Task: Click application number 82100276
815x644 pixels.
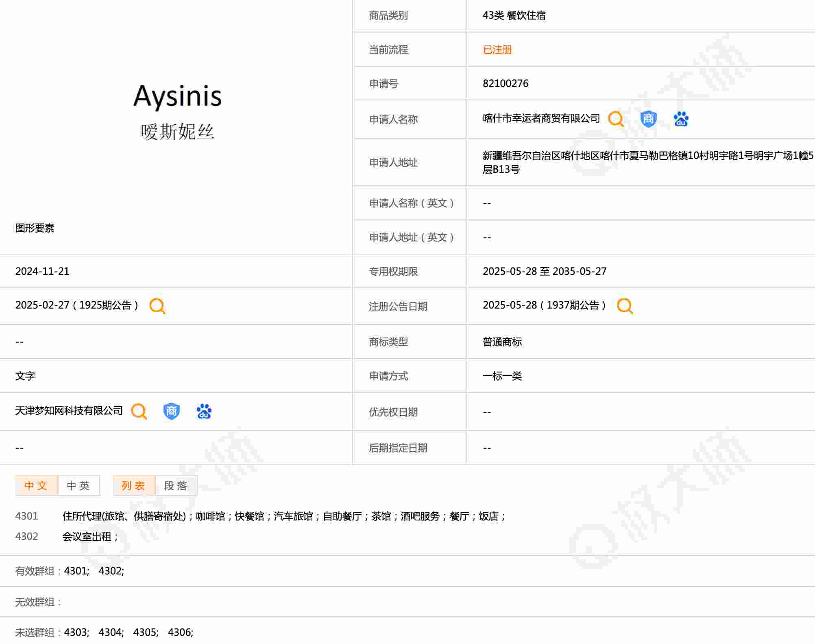Action: [x=505, y=84]
